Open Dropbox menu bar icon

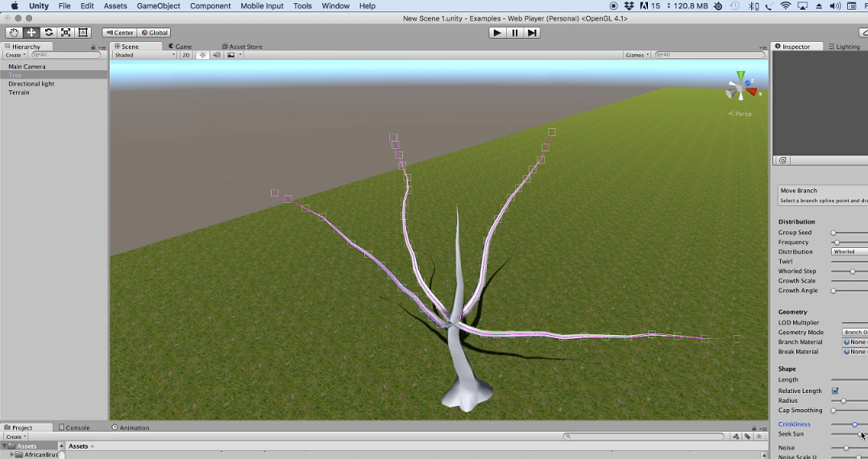click(x=629, y=6)
